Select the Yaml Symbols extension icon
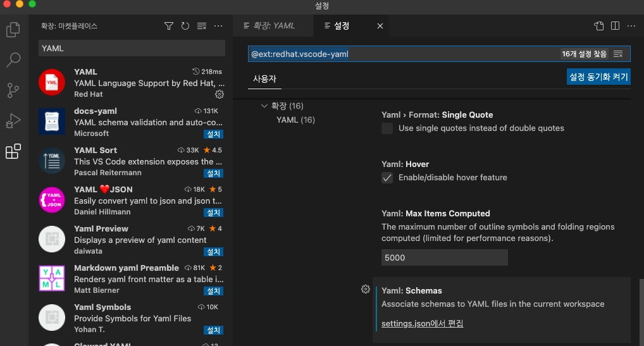 click(x=52, y=318)
